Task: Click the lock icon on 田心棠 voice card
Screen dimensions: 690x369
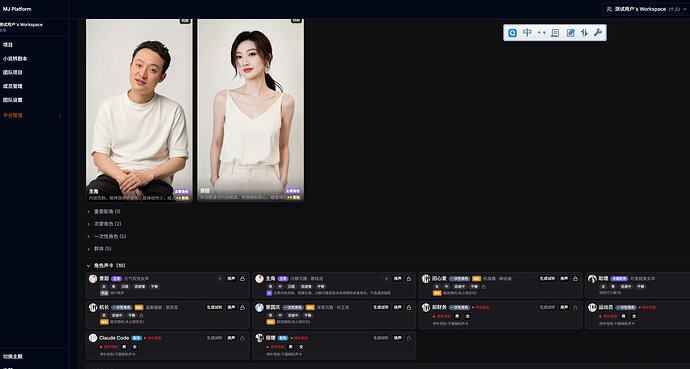Action: [x=575, y=278]
